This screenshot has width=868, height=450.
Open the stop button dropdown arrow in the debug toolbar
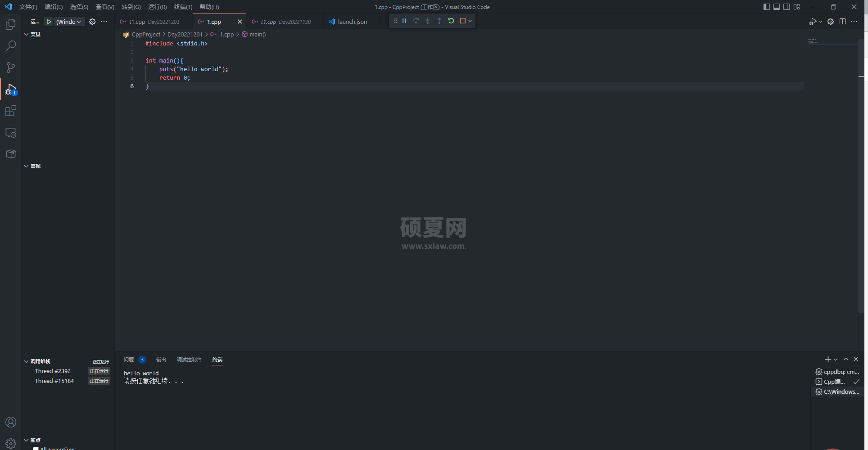pyautogui.click(x=470, y=21)
